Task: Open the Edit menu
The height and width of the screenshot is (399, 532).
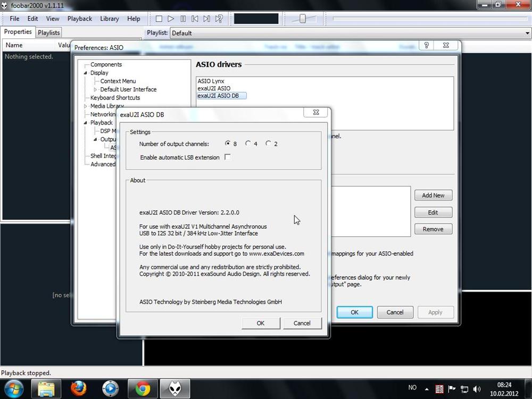Action: pos(32,19)
